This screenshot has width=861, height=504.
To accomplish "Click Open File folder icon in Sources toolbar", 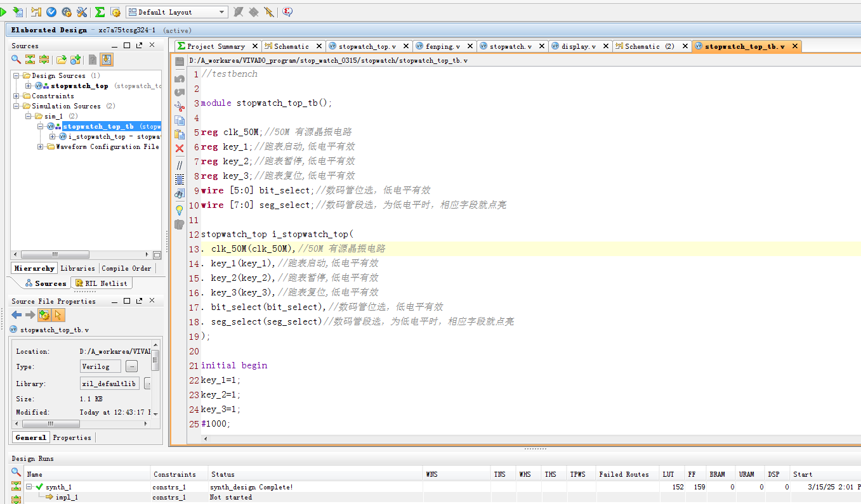I will [61, 60].
